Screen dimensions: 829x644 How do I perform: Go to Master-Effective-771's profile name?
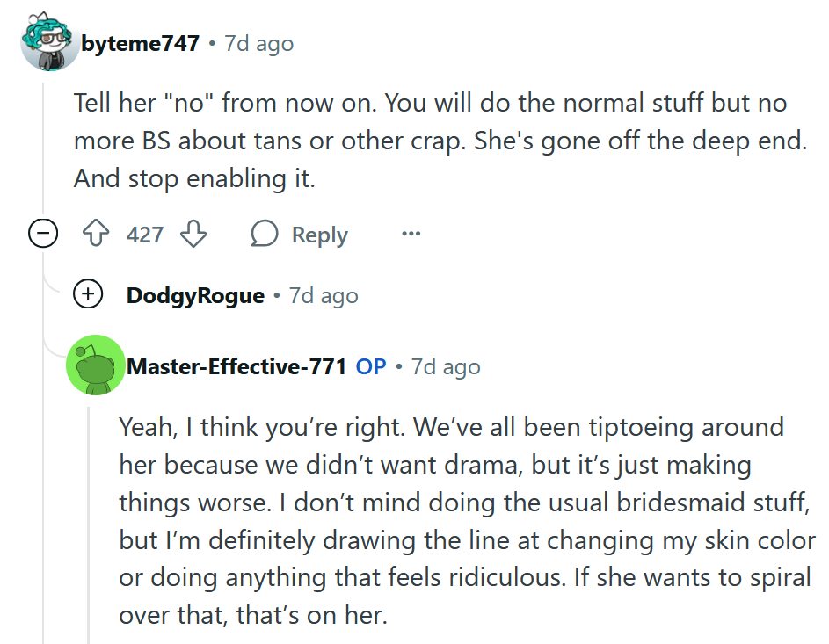pyautogui.click(x=236, y=366)
